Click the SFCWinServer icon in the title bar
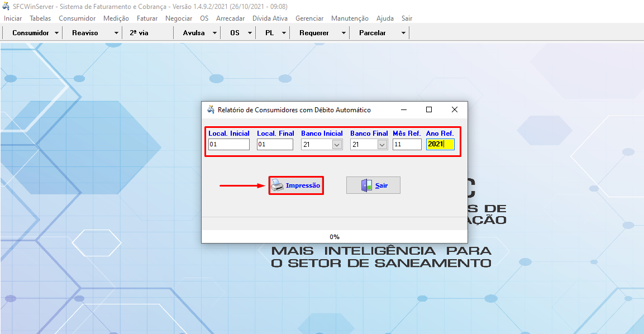The height and width of the screenshot is (334, 644). (6, 7)
